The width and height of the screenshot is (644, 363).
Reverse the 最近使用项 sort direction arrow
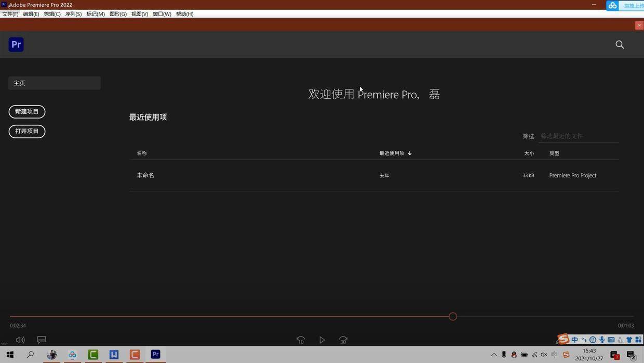click(x=410, y=153)
